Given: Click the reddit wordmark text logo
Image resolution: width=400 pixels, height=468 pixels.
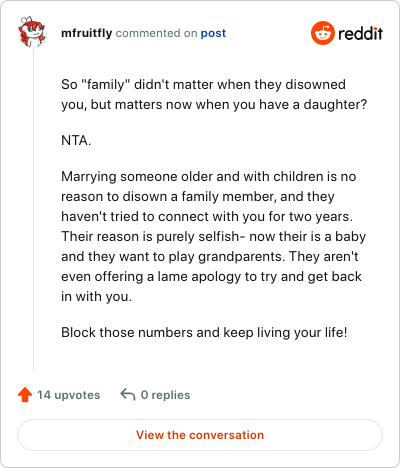Looking at the screenshot, I should point(360,33).
